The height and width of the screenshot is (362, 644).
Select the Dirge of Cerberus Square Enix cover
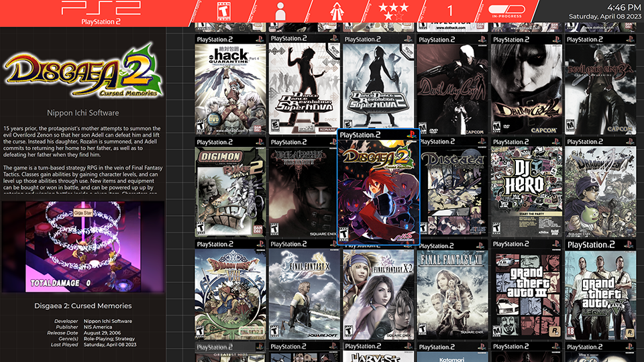pyautogui.click(x=303, y=187)
